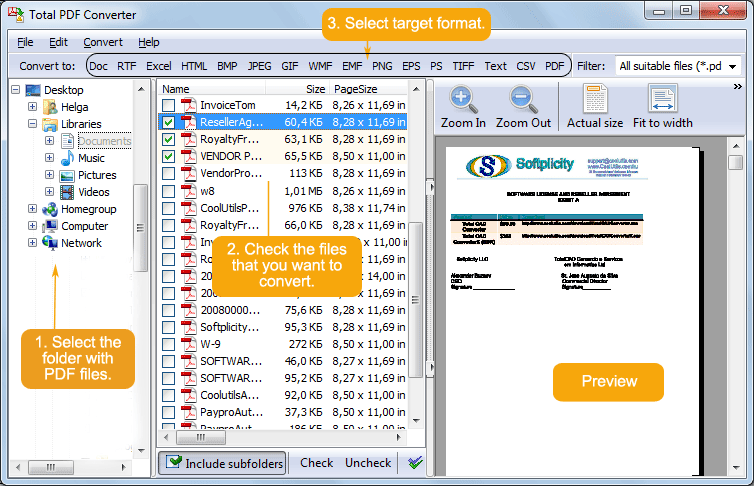Toggle the Include subfolders option
Image resolution: width=754 pixels, height=486 pixels.
(223, 463)
